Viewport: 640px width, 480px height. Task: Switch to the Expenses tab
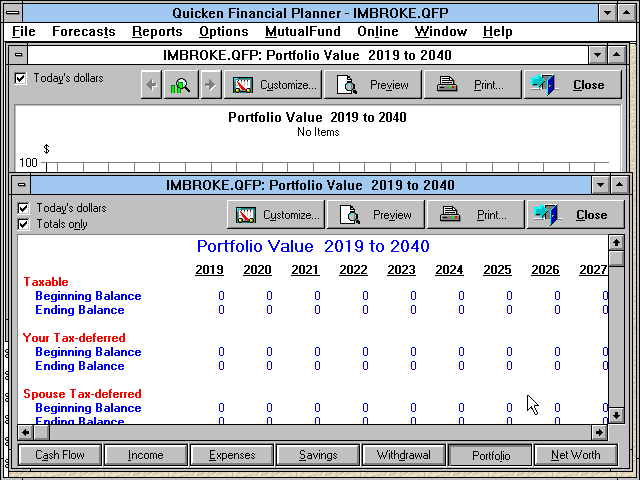(232, 455)
